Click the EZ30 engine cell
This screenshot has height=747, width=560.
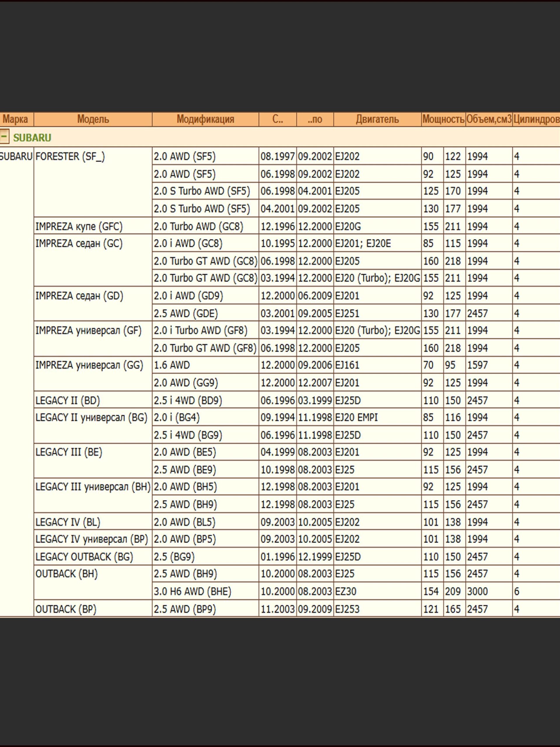point(346,591)
